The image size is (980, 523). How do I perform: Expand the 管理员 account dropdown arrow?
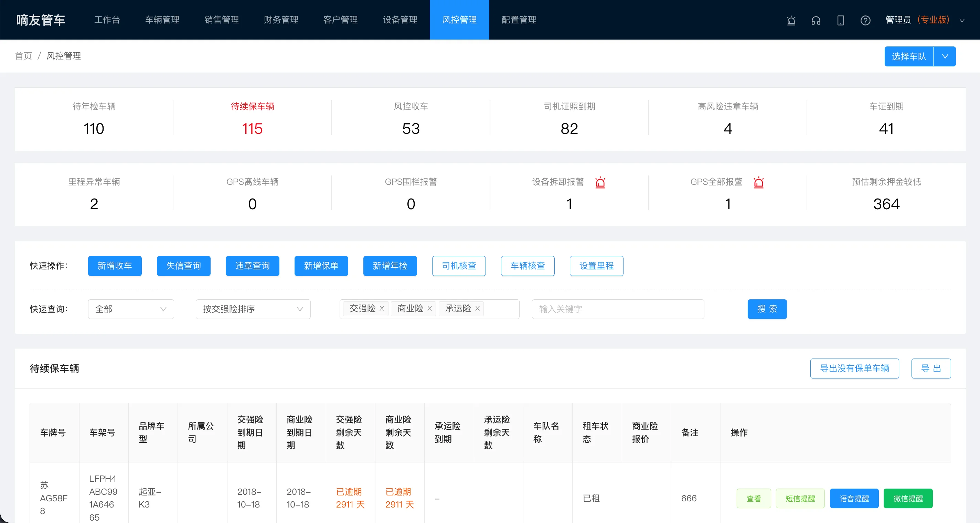point(962,21)
